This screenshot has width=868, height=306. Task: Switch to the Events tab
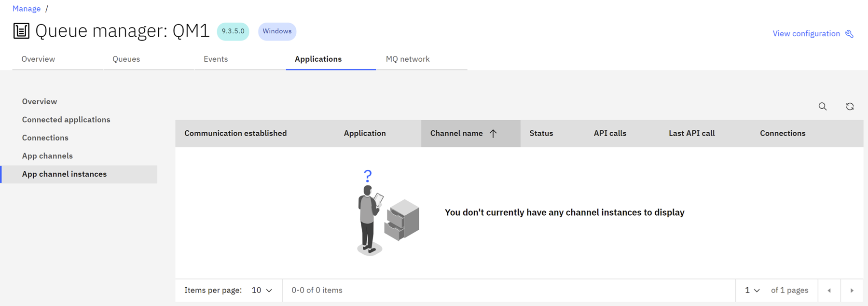point(240,59)
